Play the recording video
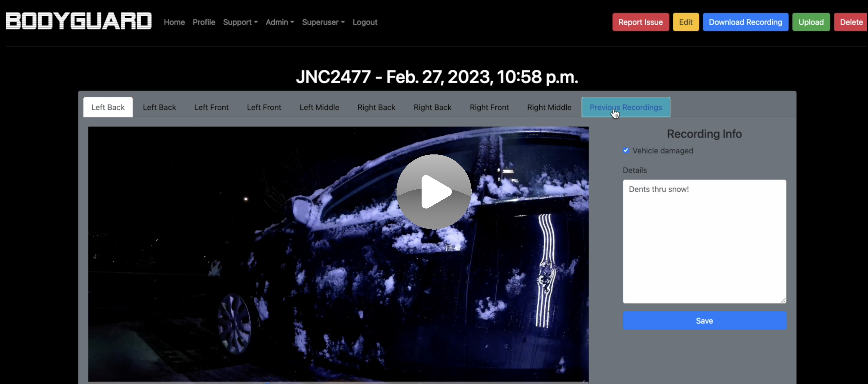This screenshot has width=868, height=384. point(434,192)
